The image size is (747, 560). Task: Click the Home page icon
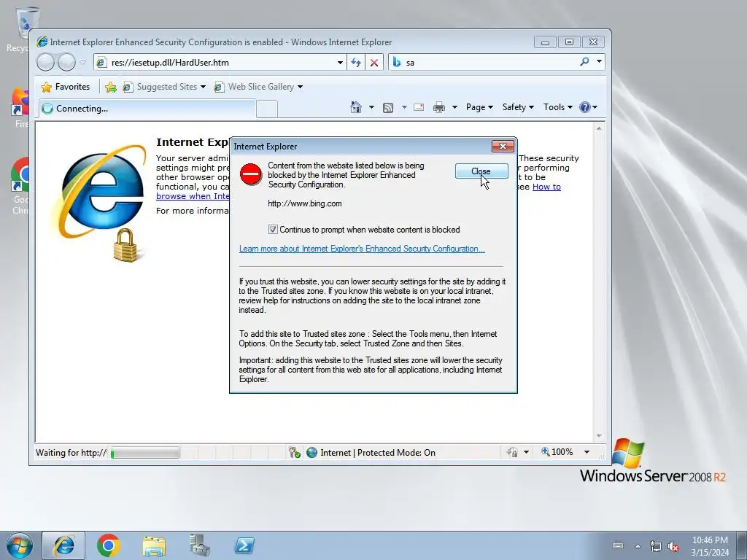click(356, 107)
